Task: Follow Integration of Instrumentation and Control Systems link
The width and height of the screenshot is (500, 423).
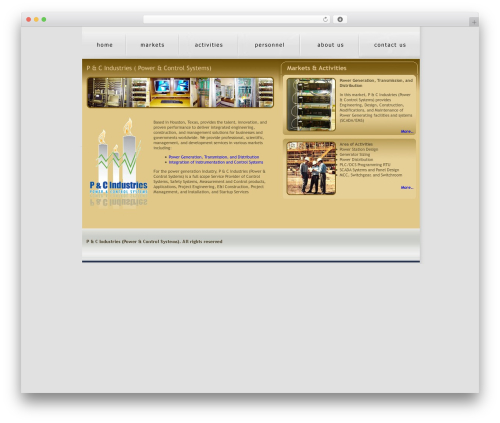Action: pyautogui.click(x=216, y=162)
